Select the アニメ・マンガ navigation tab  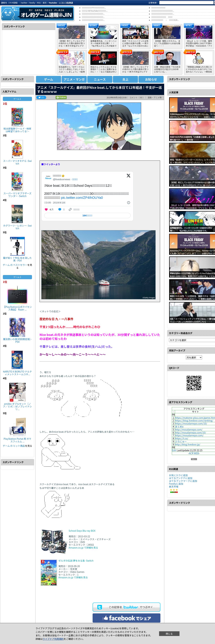pyautogui.click(x=74, y=79)
